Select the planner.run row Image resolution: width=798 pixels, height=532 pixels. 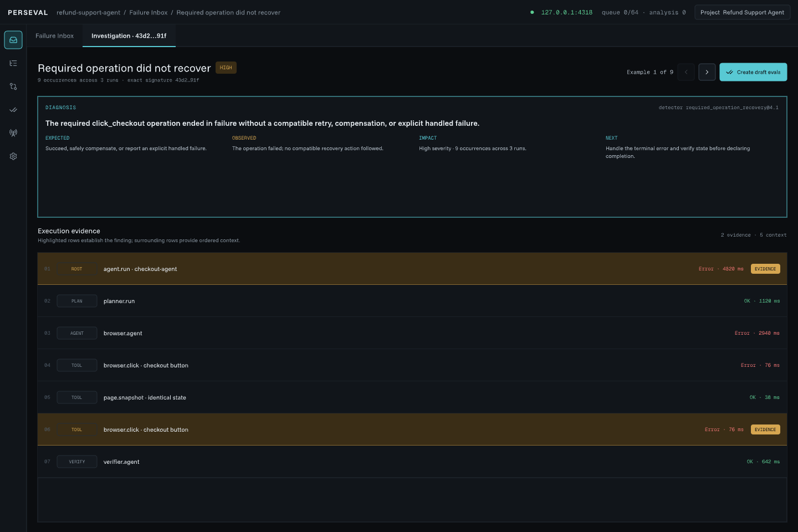[x=412, y=301]
